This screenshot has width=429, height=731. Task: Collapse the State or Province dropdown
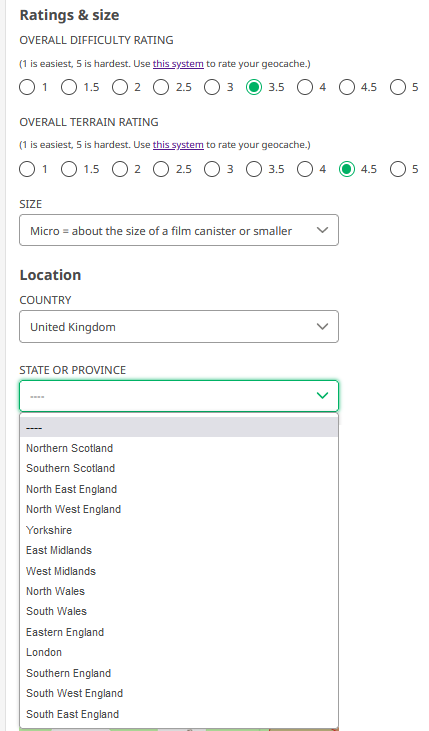coord(179,396)
